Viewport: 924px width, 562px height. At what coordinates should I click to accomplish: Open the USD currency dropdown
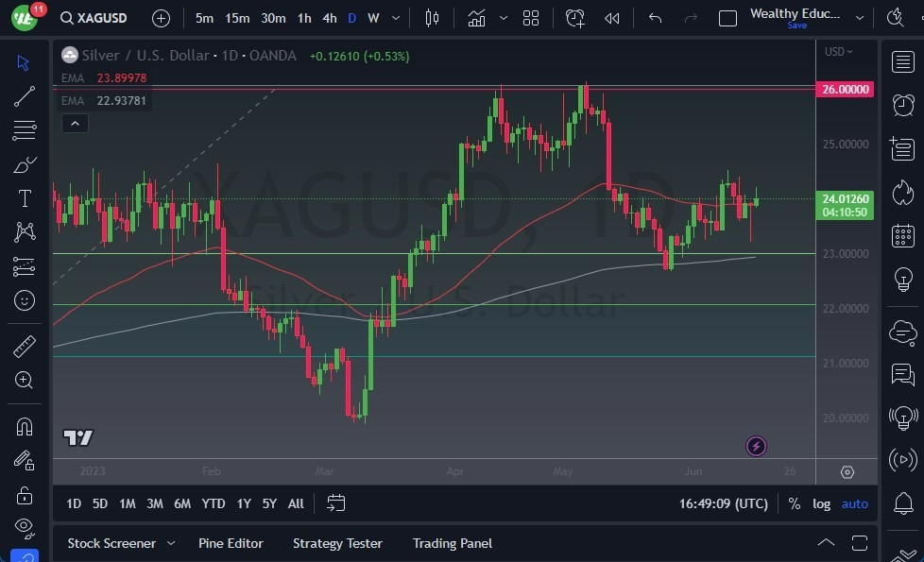(x=838, y=52)
